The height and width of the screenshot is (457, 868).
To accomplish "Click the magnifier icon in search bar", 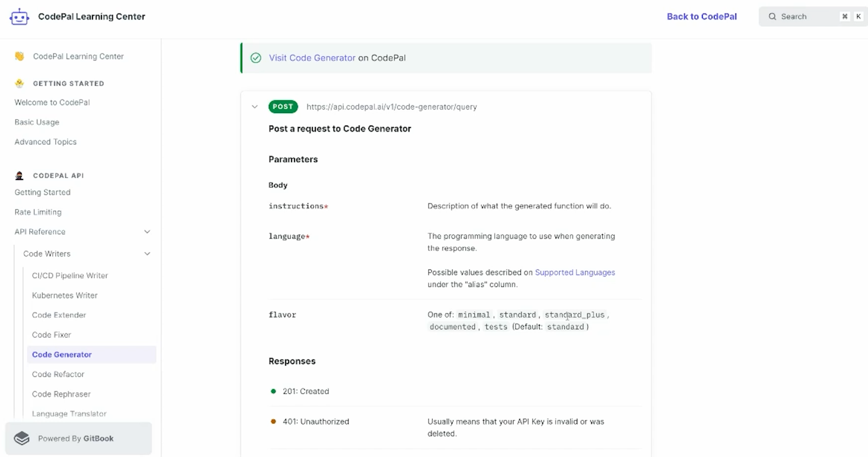I will 772,16.
